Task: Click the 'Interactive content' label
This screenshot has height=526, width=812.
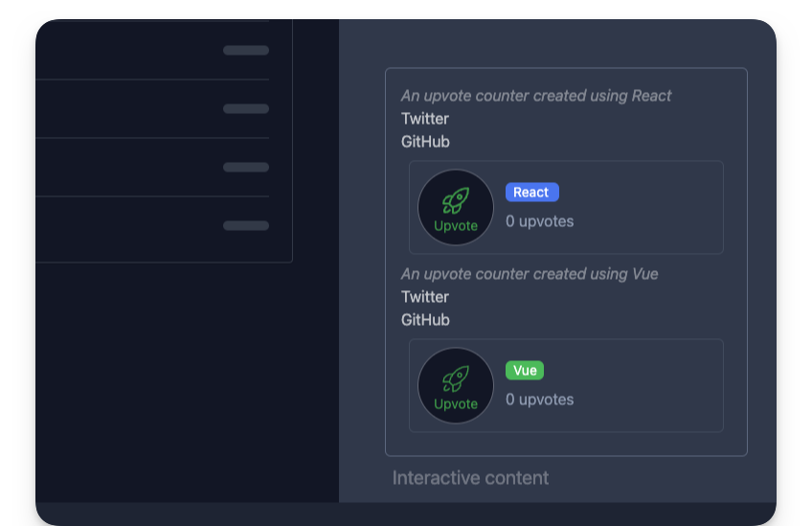Action: (x=470, y=478)
